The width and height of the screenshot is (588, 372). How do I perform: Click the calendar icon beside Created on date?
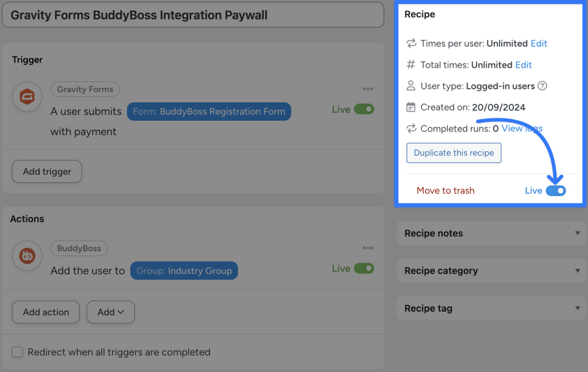(411, 107)
